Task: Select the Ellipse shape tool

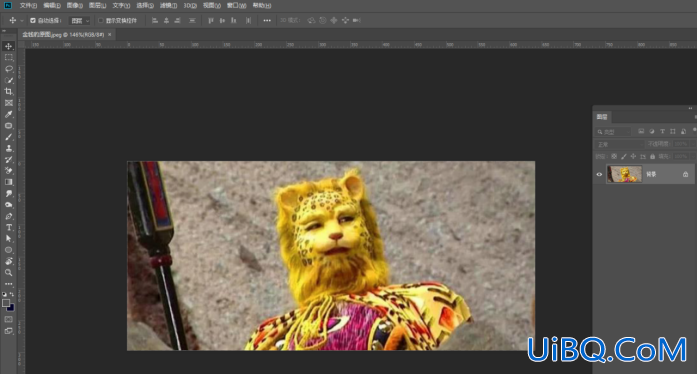Action: click(8, 250)
